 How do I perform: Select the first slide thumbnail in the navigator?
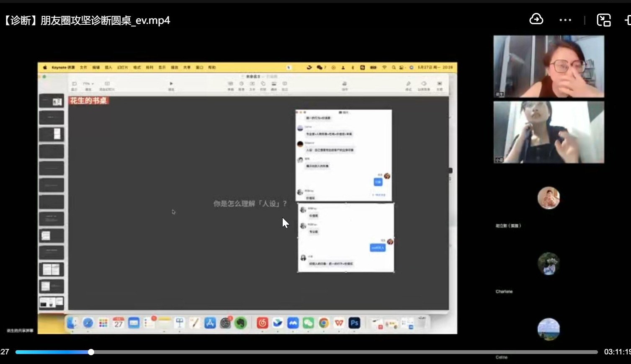[51, 100]
